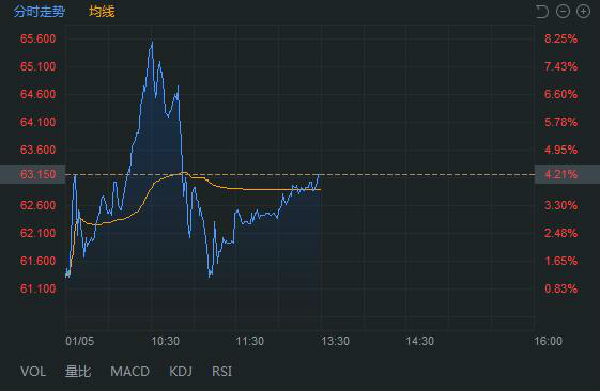Click the undo/reset chart icon
This screenshot has height=391, width=600.
542,11
